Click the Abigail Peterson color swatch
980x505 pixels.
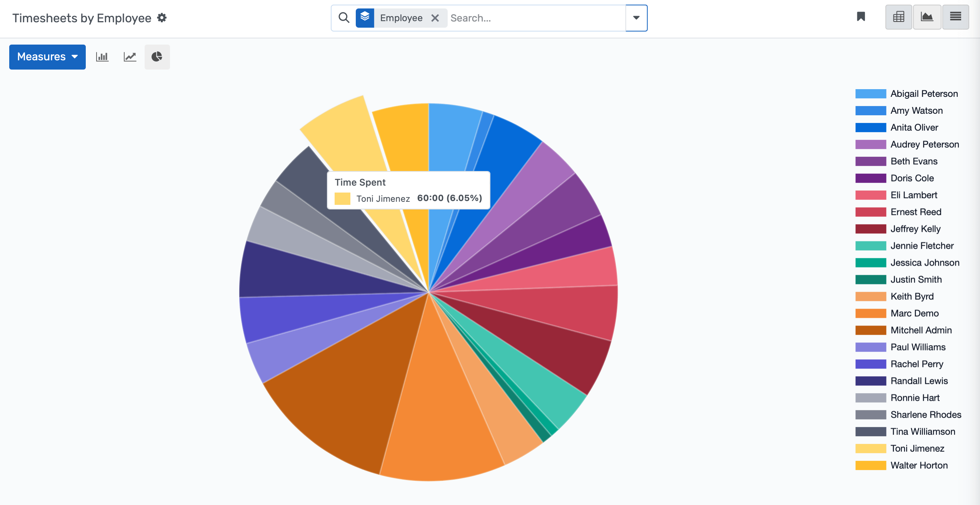[x=870, y=93]
